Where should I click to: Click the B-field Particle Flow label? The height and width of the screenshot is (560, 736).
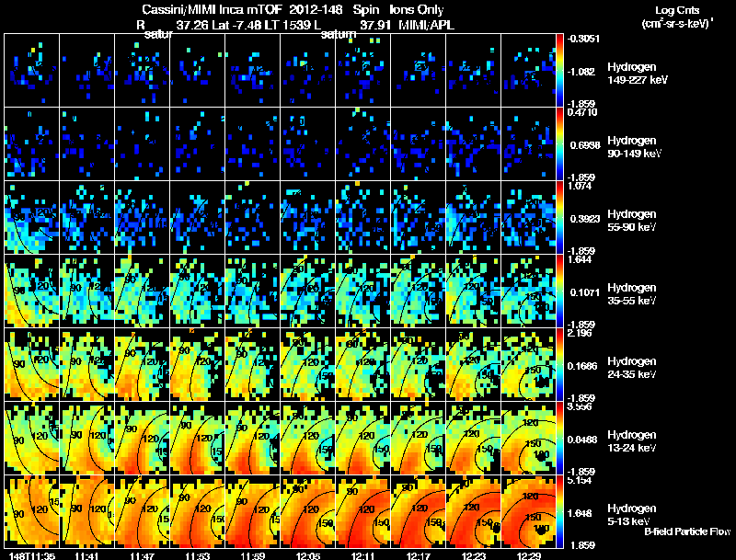(687, 531)
